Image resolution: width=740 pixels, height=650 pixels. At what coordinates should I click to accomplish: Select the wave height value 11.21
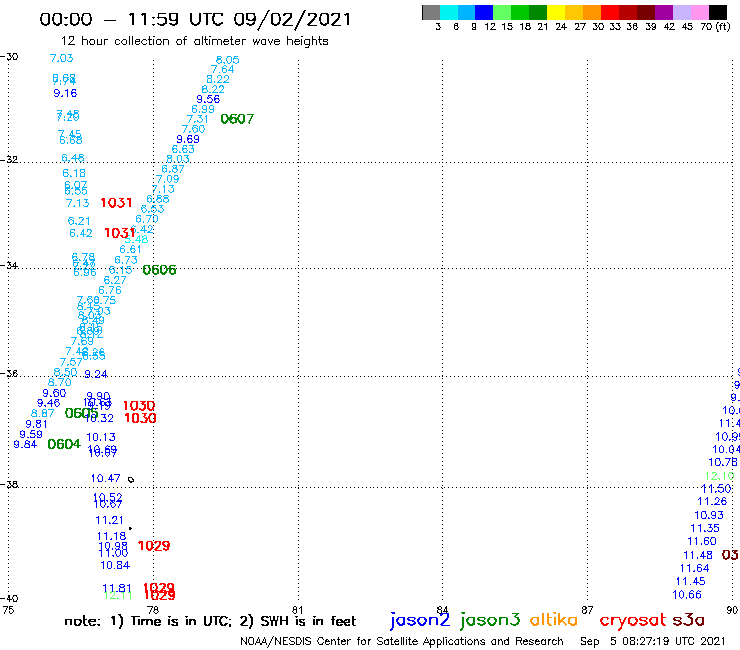coord(109,520)
